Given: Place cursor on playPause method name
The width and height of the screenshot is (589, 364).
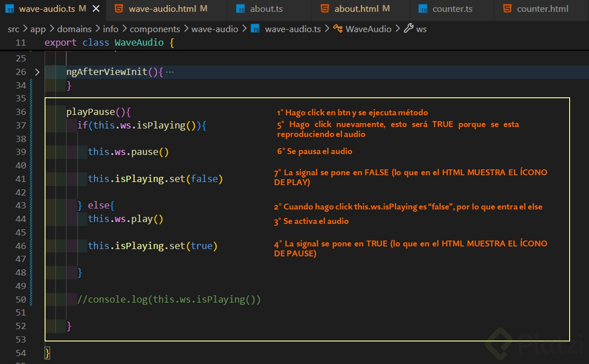Looking at the screenshot, I should tap(90, 112).
